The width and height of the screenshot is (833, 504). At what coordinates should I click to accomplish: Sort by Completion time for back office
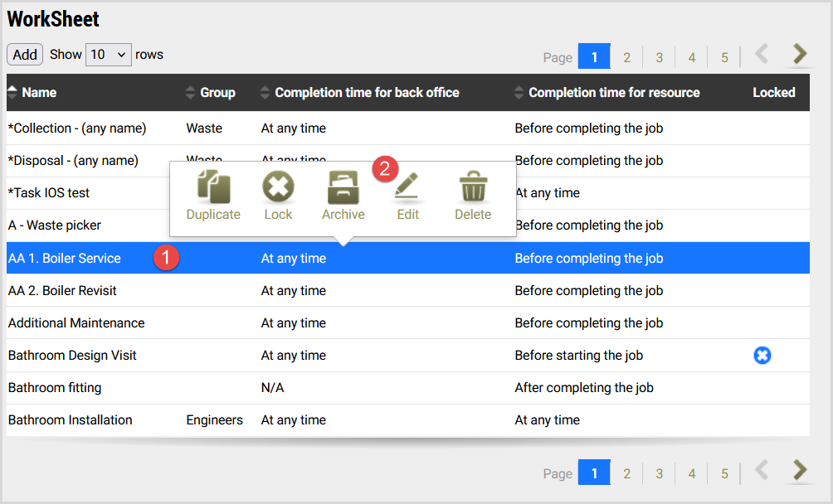click(367, 92)
